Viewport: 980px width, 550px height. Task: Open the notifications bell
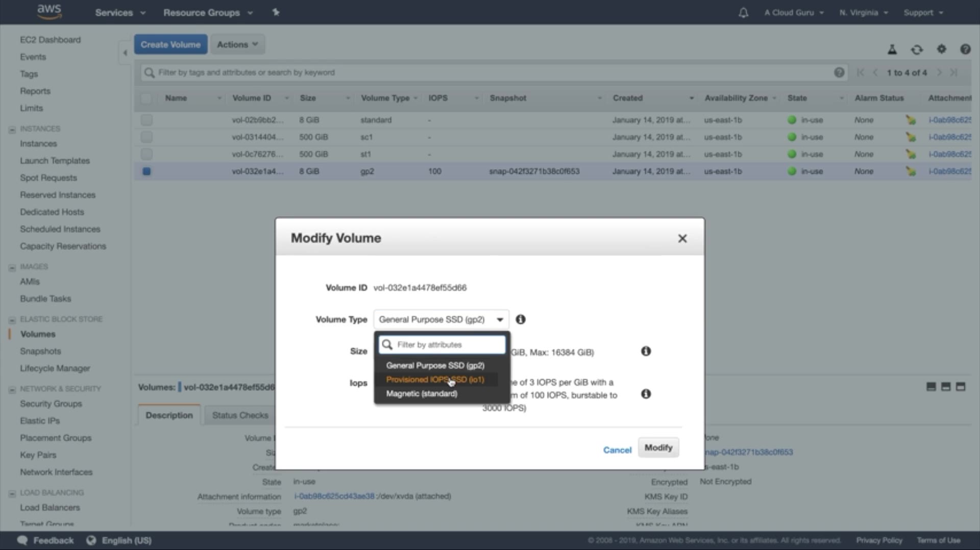coord(743,13)
